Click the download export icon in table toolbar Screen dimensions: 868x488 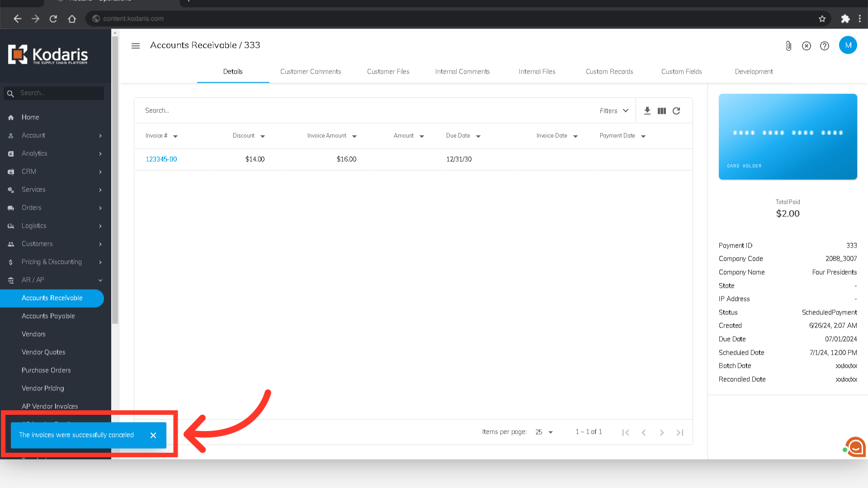tap(647, 111)
